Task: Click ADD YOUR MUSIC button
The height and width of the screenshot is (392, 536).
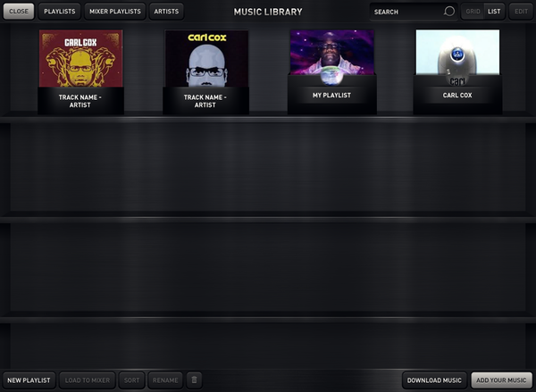Action: pos(501,380)
